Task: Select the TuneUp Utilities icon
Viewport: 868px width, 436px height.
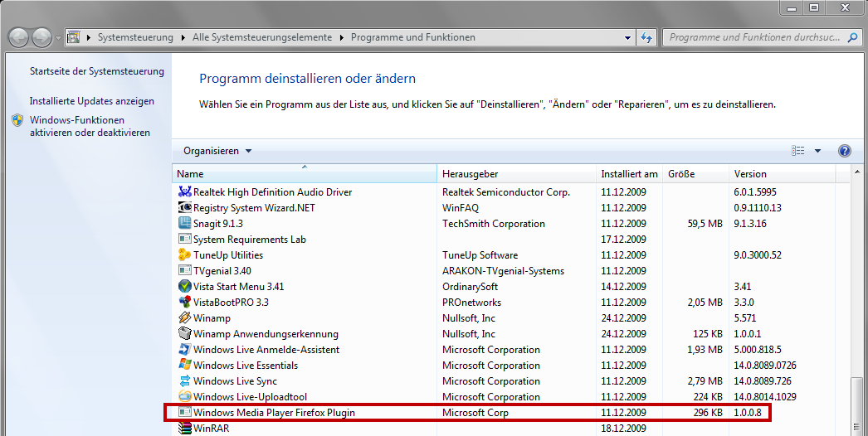Action: coord(185,255)
